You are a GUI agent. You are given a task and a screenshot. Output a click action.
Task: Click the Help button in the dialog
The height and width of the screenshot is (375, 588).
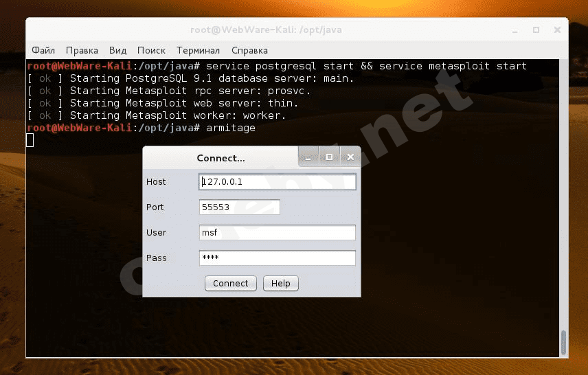pyautogui.click(x=281, y=284)
